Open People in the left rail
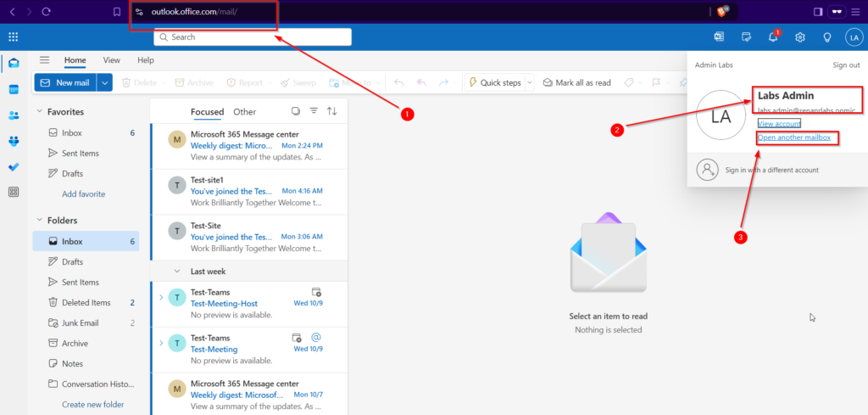The image size is (868, 415). click(14, 115)
